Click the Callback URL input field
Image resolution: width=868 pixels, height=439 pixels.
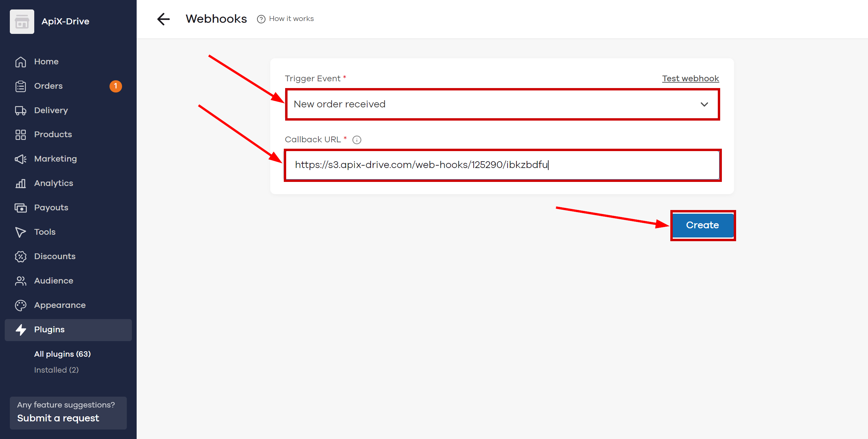pos(502,165)
